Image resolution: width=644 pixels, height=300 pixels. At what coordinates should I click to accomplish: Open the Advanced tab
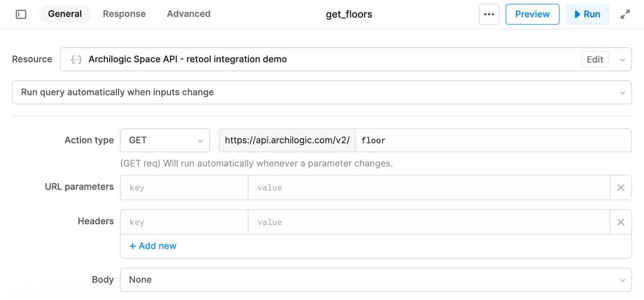189,14
